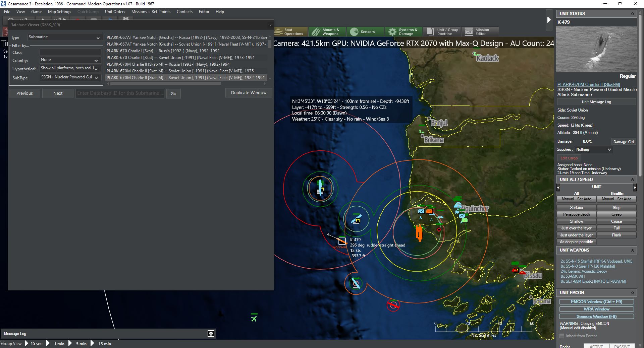
Task: Select the red diamond hostile contact
Action: (x=439, y=229)
